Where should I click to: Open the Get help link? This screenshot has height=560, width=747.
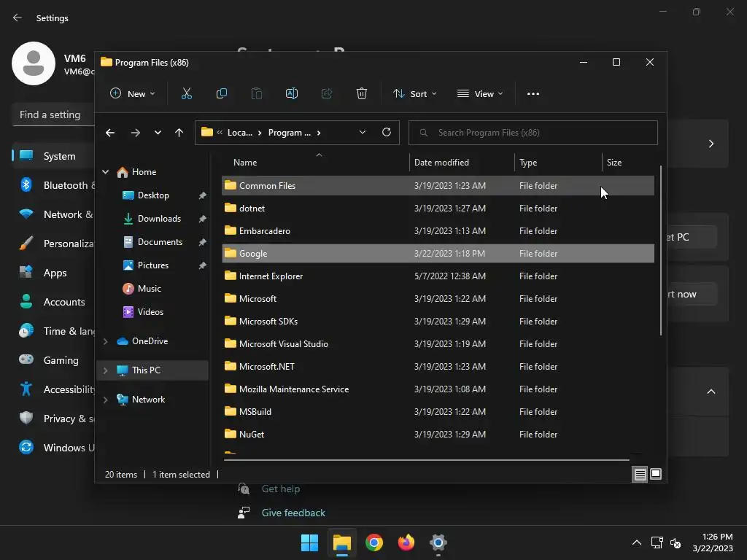click(281, 489)
